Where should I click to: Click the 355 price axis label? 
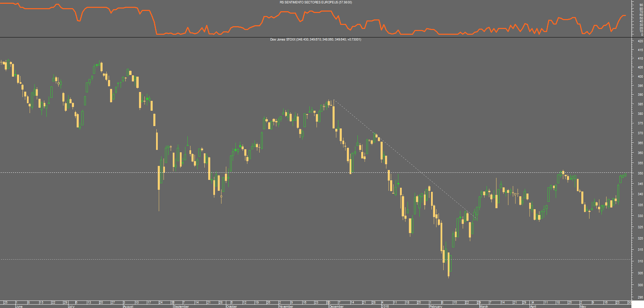coord(640,163)
